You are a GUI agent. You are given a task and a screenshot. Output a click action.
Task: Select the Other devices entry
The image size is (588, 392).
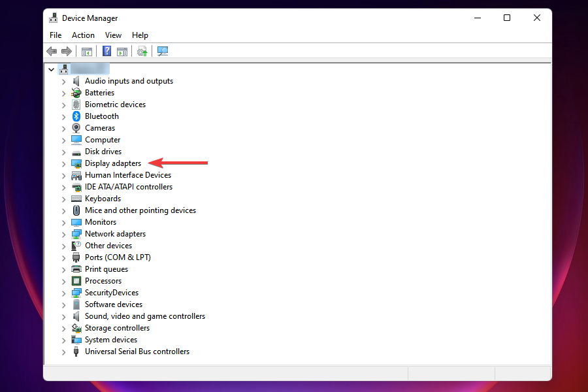[x=108, y=245]
